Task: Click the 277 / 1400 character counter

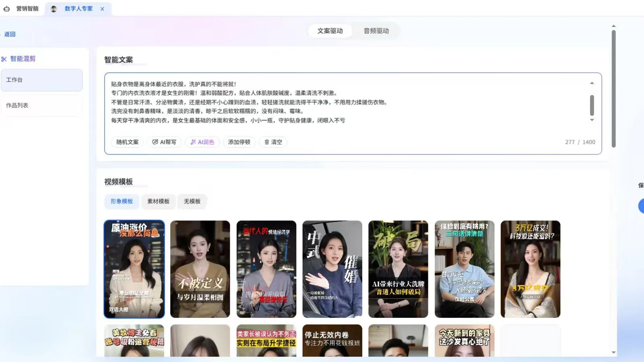Action: (x=580, y=142)
